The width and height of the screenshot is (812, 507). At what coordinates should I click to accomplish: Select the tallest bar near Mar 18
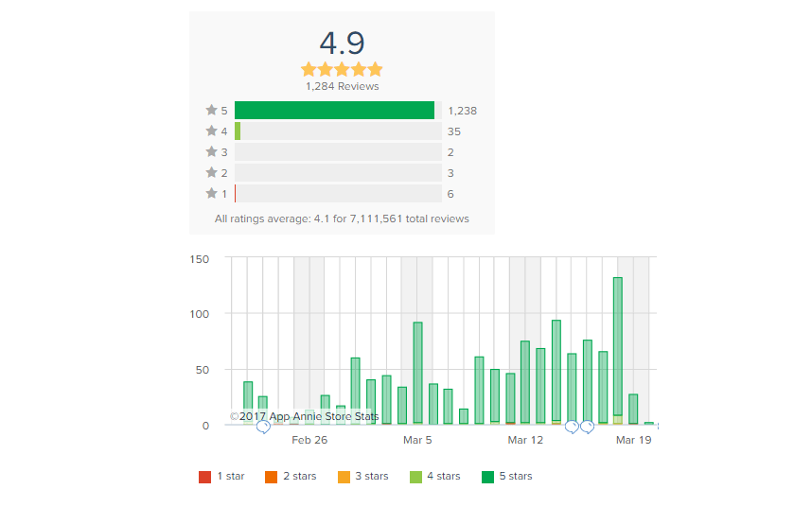(618, 351)
